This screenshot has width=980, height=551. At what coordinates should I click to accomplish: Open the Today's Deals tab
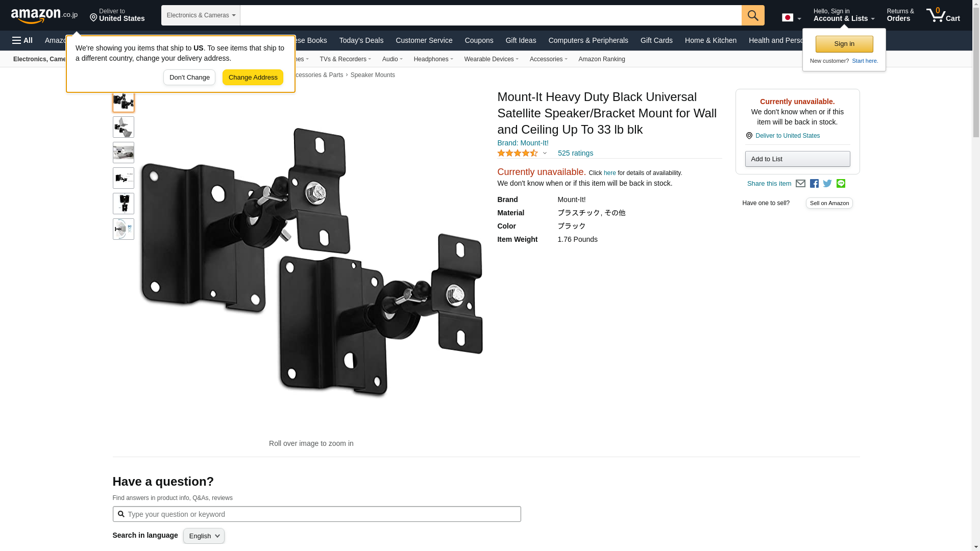tap(361, 40)
